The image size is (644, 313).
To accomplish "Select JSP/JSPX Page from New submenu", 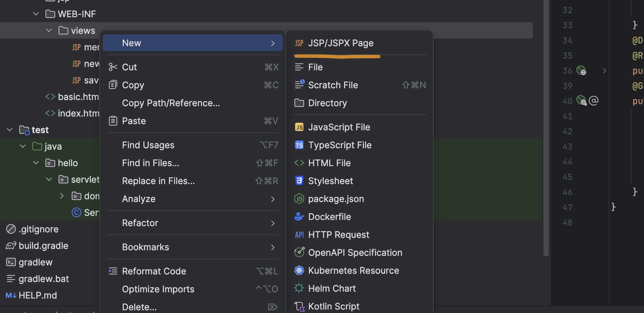I will [x=360, y=43].
